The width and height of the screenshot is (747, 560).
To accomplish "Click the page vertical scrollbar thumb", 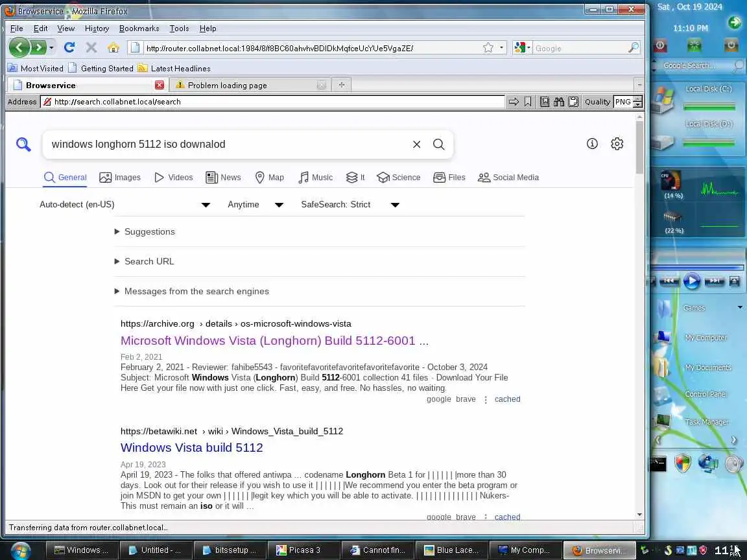I will [639, 148].
